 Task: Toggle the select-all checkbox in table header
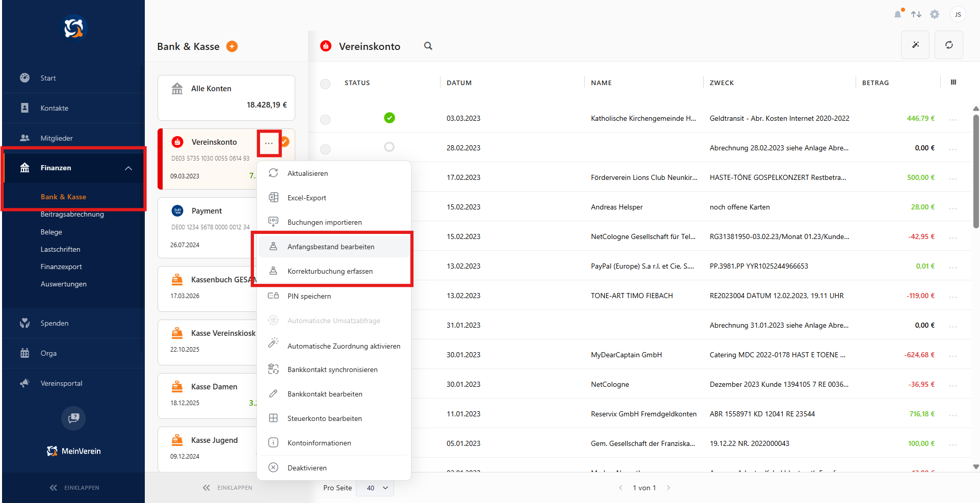[325, 84]
